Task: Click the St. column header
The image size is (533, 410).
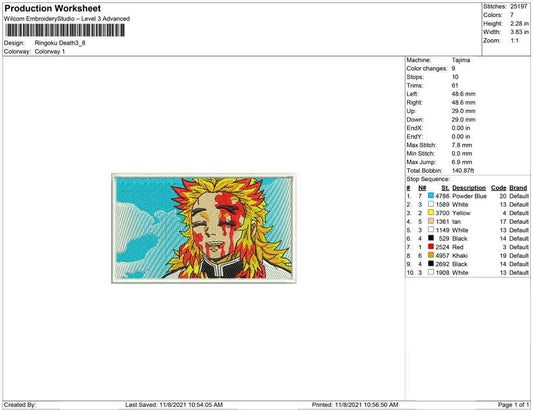Action: pyautogui.click(x=445, y=188)
